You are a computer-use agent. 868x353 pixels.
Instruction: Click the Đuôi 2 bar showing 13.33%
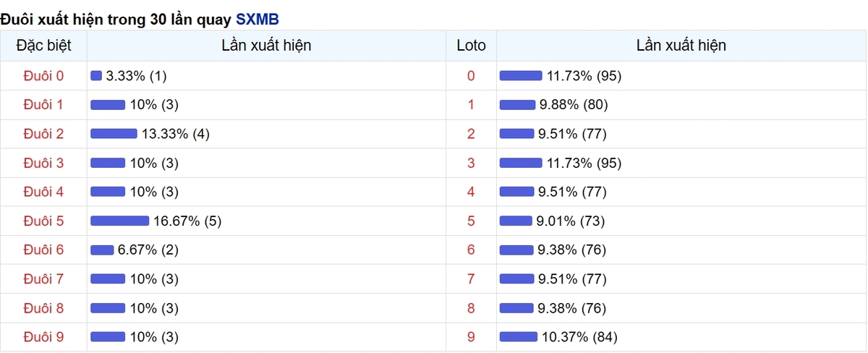(114, 134)
